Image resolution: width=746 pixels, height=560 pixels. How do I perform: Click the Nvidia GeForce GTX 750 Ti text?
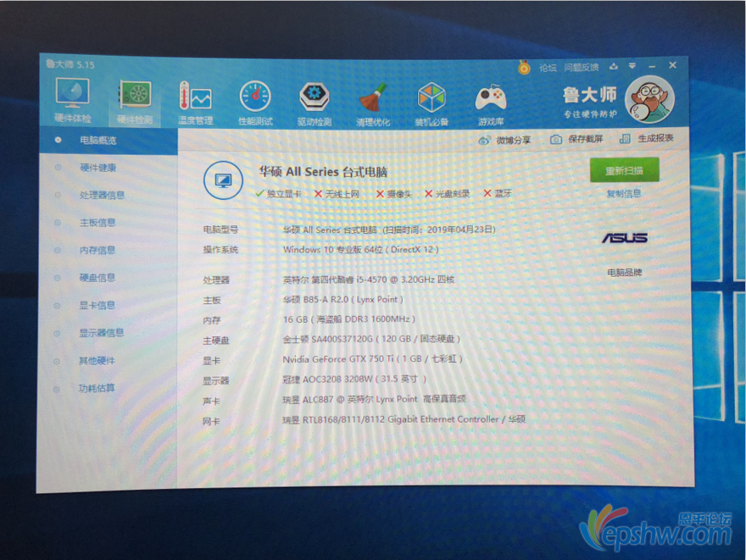[x=372, y=359]
